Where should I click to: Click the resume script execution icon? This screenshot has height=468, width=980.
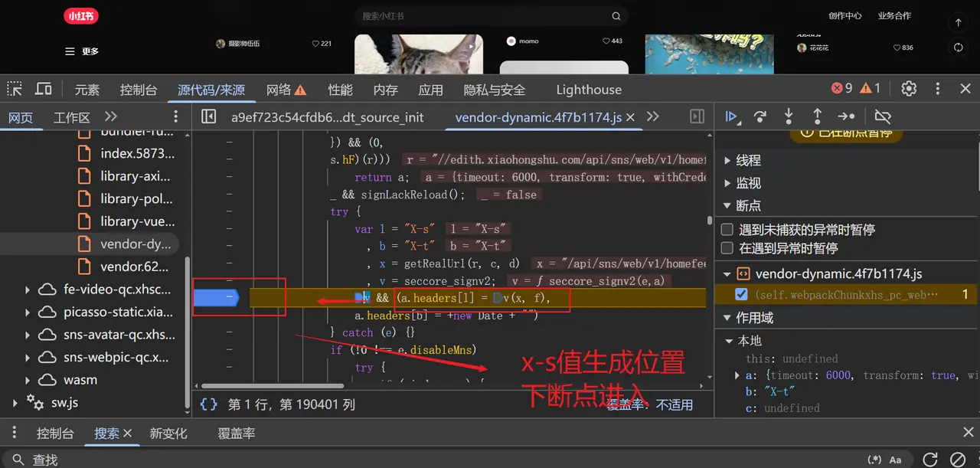[731, 116]
